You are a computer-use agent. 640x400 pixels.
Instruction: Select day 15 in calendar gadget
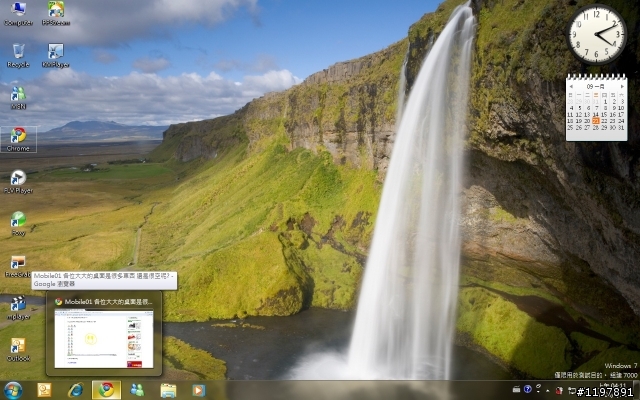pyautogui.click(x=604, y=114)
